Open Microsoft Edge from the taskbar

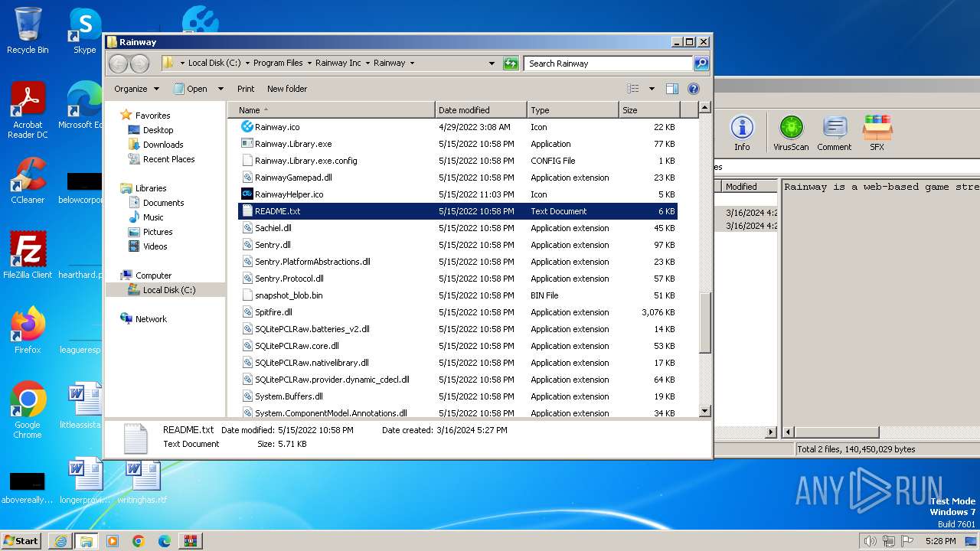tap(165, 541)
